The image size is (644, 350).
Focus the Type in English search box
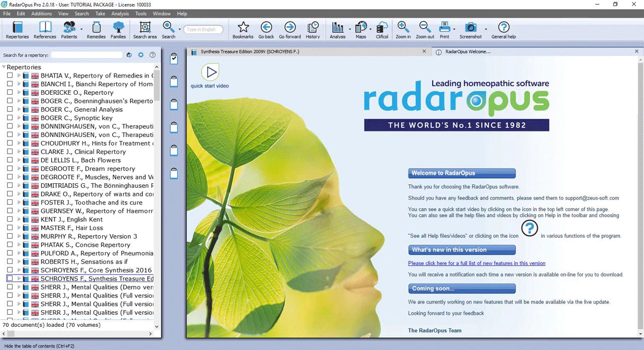203,30
